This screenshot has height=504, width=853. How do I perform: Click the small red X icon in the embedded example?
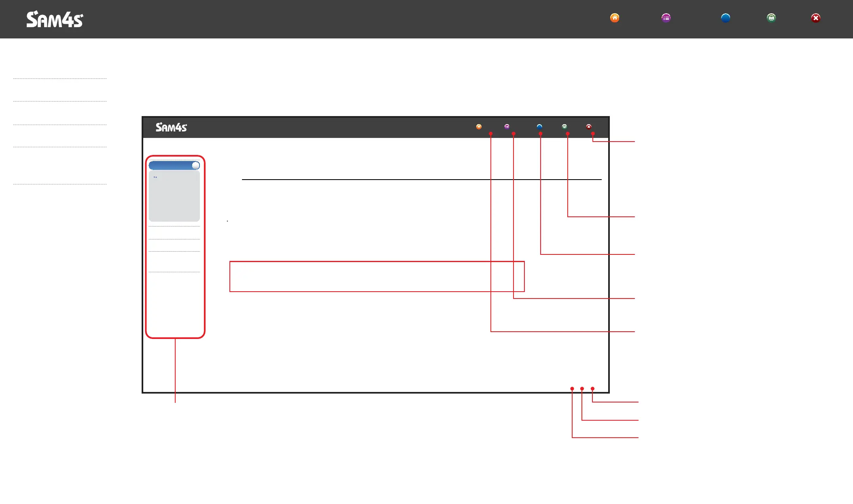click(x=589, y=127)
